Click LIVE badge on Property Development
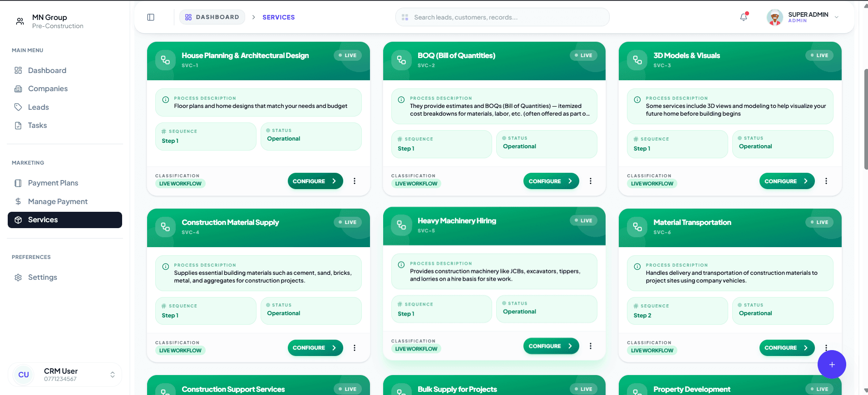This screenshot has width=868, height=395. [819, 389]
